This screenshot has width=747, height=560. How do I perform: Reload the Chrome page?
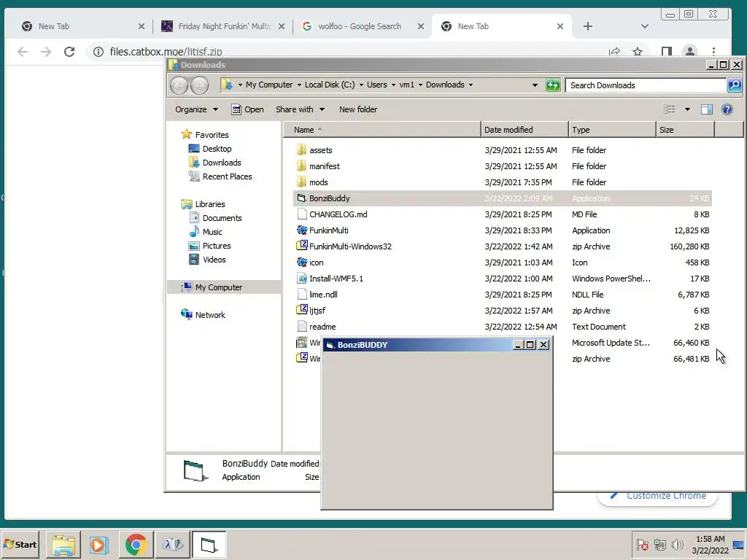(x=69, y=52)
